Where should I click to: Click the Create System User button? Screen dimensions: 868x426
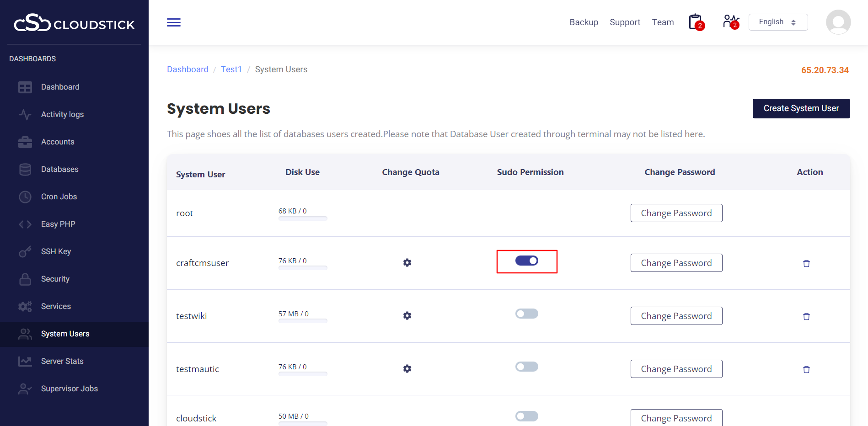point(801,108)
